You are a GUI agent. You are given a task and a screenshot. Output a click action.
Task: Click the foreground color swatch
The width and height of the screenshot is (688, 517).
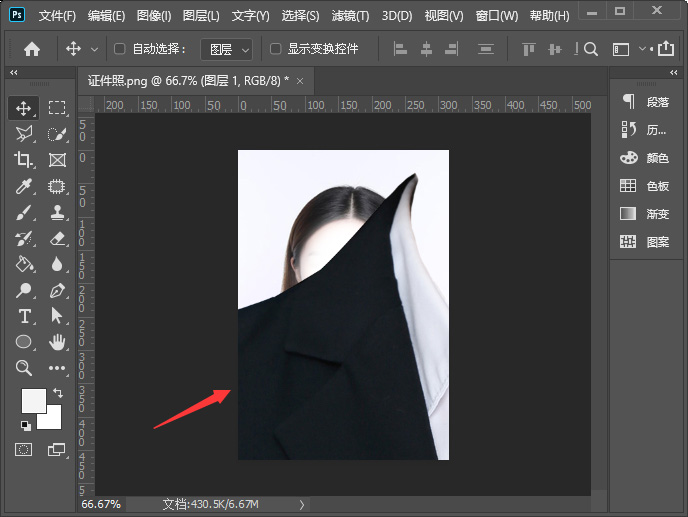[33, 401]
